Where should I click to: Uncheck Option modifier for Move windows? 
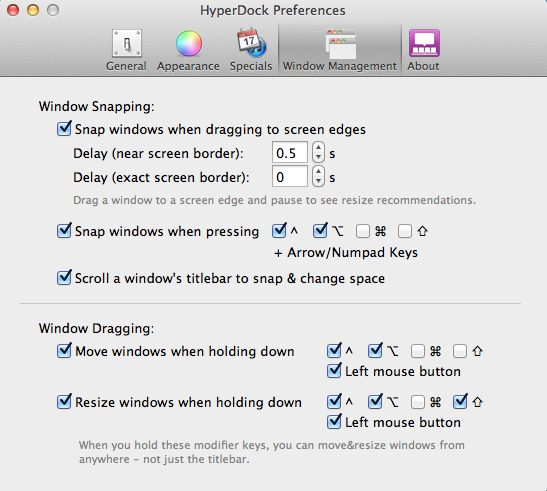[375, 351]
